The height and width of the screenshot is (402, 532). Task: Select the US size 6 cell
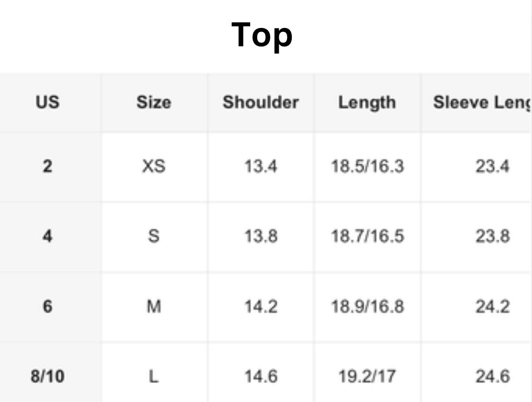(x=47, y=306)
